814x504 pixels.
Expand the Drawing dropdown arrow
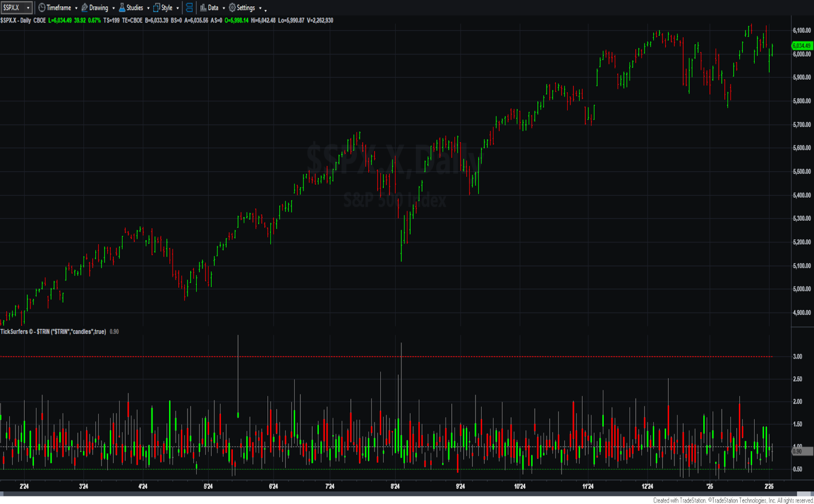(113, 8)
